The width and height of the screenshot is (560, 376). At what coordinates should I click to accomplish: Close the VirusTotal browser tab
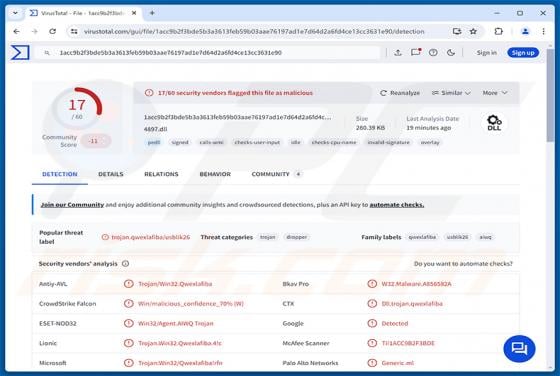134,13
